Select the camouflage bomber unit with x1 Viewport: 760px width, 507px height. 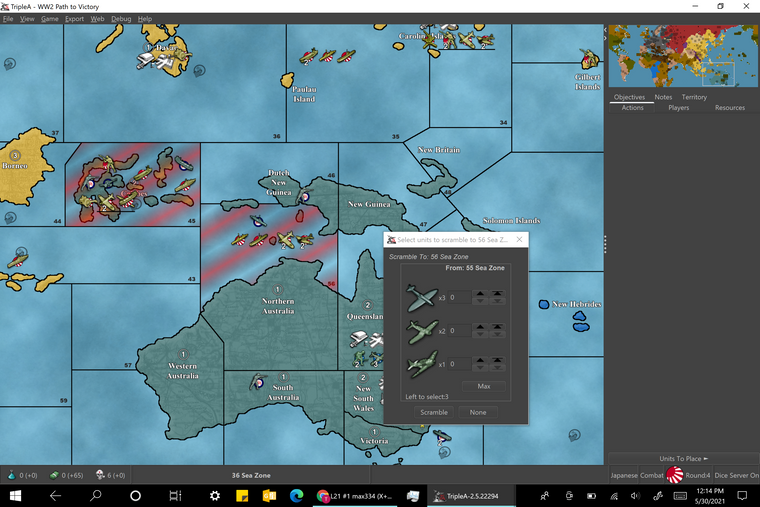(422, 364)
